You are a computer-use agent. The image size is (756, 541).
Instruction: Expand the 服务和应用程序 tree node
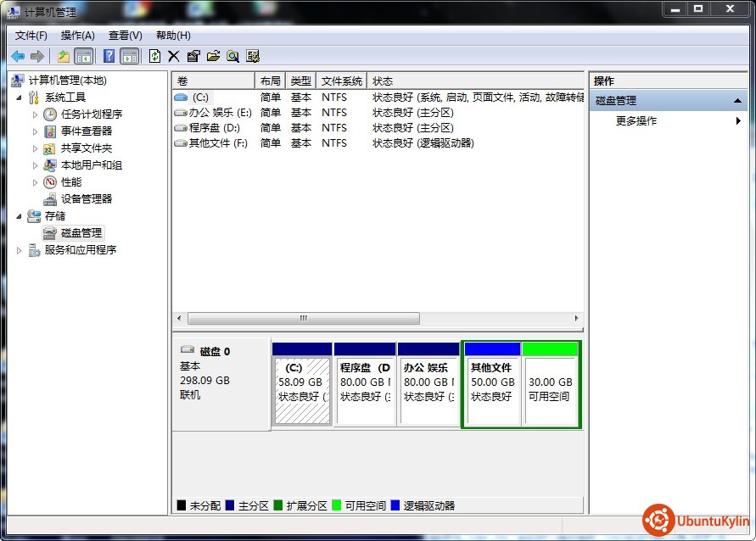tap(20, 250)
